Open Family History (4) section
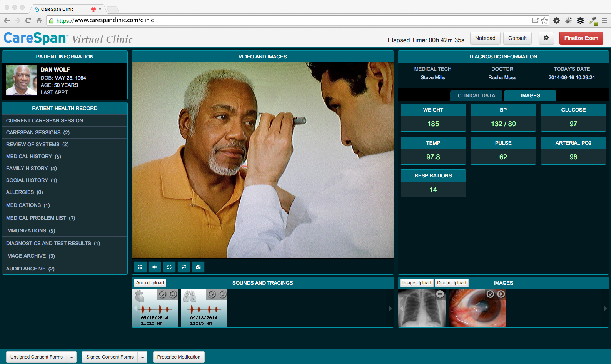611x364 pixels. pyautogui.click(x=65, y=168)
